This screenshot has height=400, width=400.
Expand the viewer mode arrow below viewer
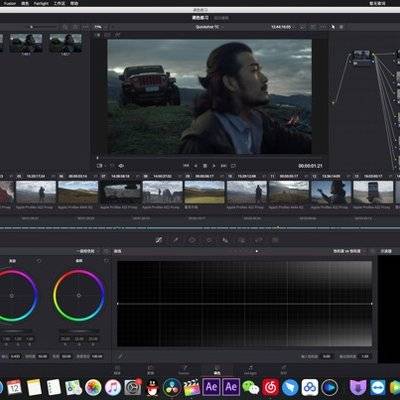pos(106,165)
